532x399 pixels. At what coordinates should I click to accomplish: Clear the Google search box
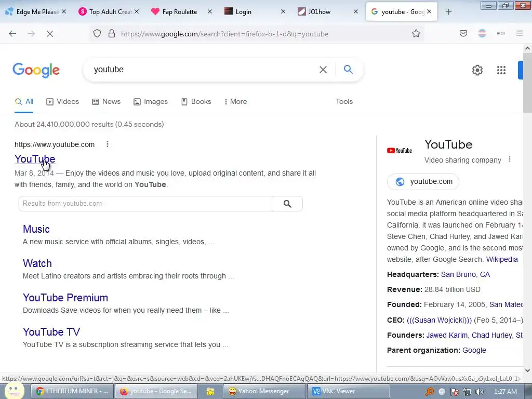pos(323,70)
